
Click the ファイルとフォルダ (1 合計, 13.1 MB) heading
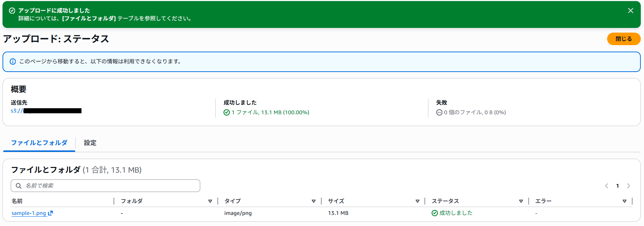click(76, 170)
